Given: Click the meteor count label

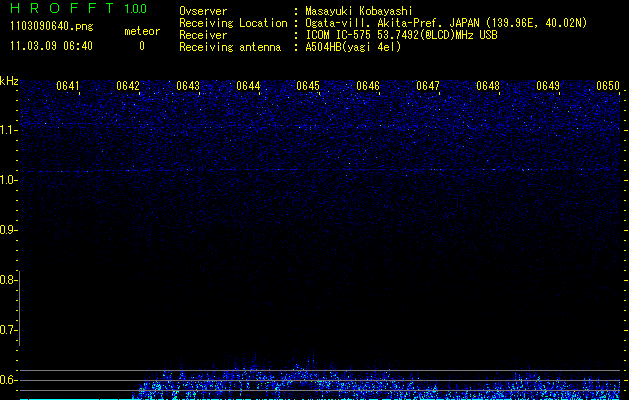Looking at the screenshot, I should [x=142, y=31].
